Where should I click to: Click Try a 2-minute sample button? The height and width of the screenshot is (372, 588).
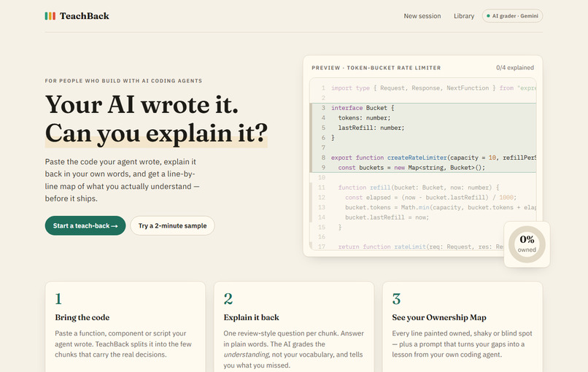coord(172,225)
